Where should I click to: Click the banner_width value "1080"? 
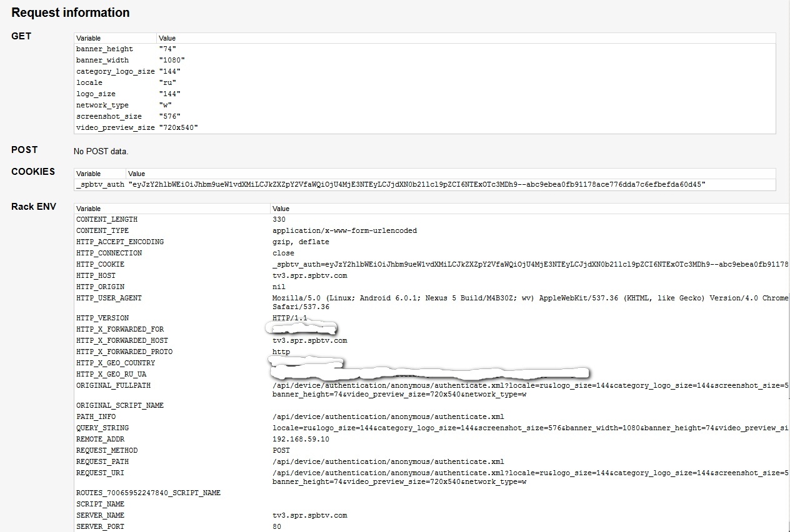tap(172, 60)
